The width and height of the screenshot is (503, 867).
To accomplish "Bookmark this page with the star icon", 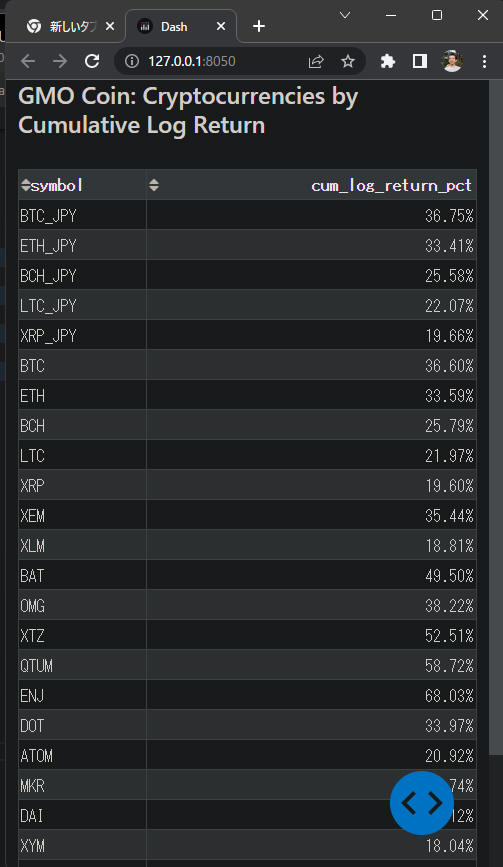I will [347, 61].
